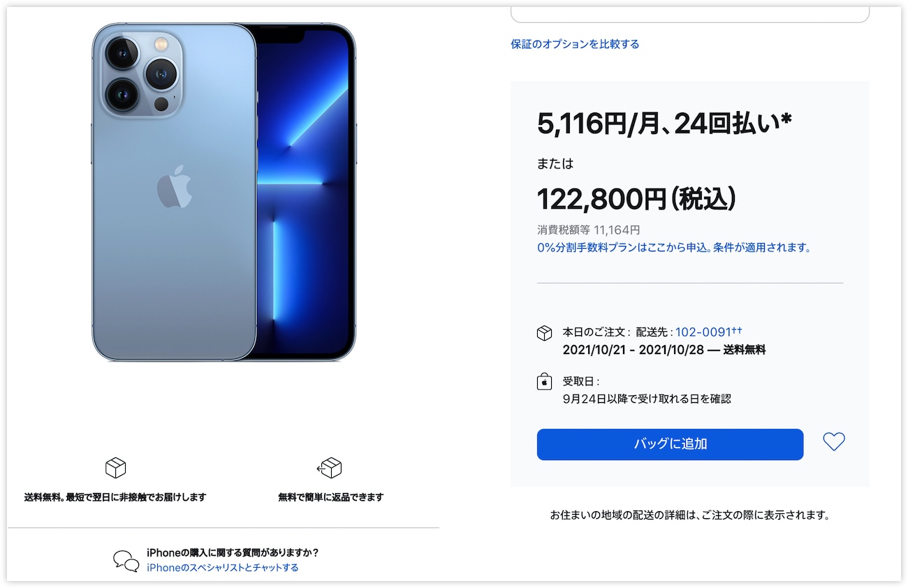Click the 無料で簡単に返品できます caption
Viewport: 908px width, 588px height.
330,497
